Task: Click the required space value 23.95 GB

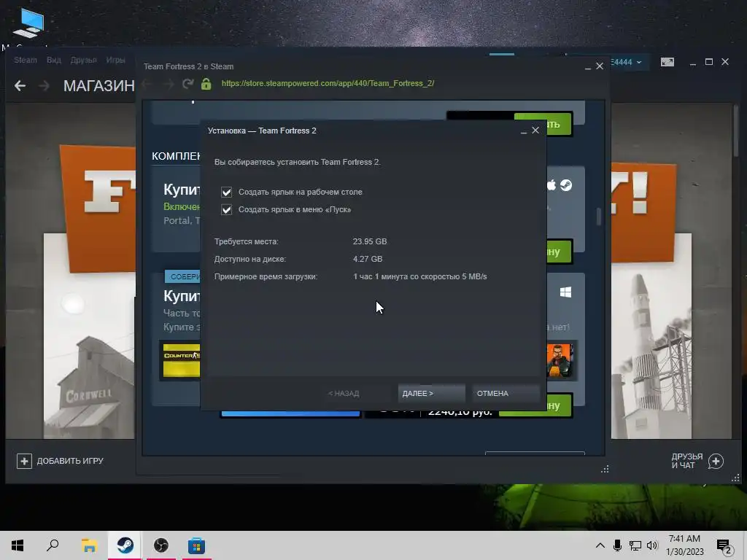Action: point(370,241)
